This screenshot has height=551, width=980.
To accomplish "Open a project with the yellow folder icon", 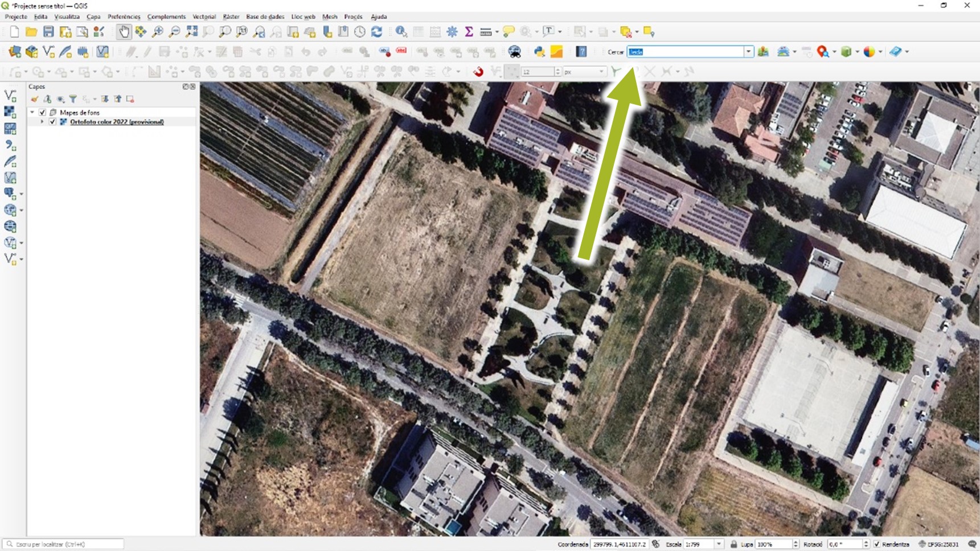I will coord(31,32).
